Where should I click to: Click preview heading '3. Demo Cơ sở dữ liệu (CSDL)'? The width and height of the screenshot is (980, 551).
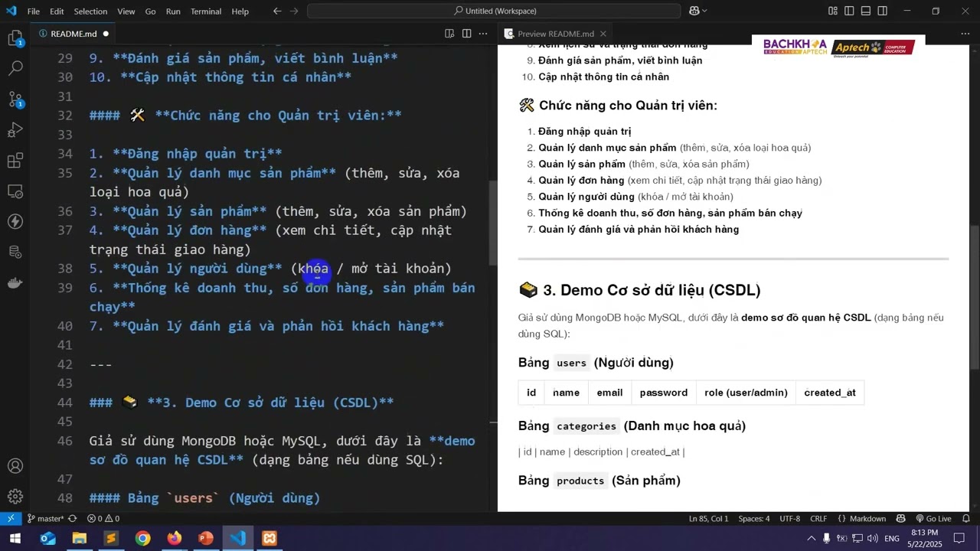(x=652, y=290)
